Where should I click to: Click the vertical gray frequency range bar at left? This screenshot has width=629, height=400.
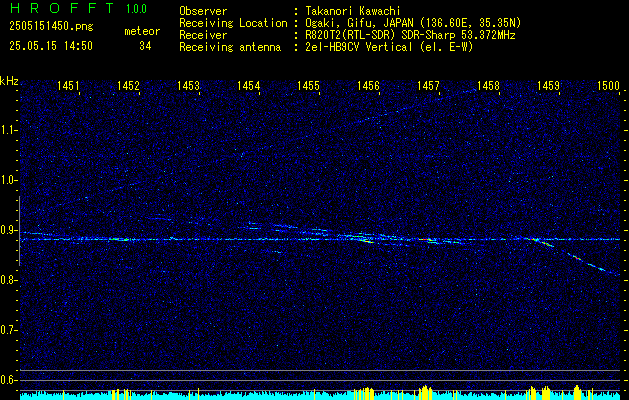coord(19,231)
